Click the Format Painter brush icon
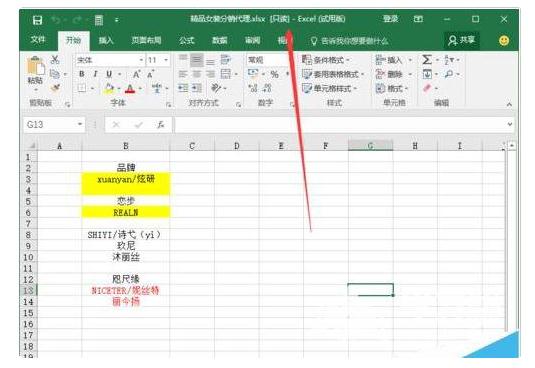Viewport: 535px width, 368px height. pos(55,88)
